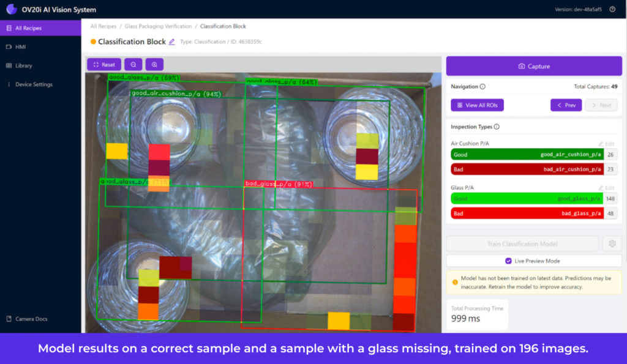Click the count 23 next to bad_air_cushion

610,169
